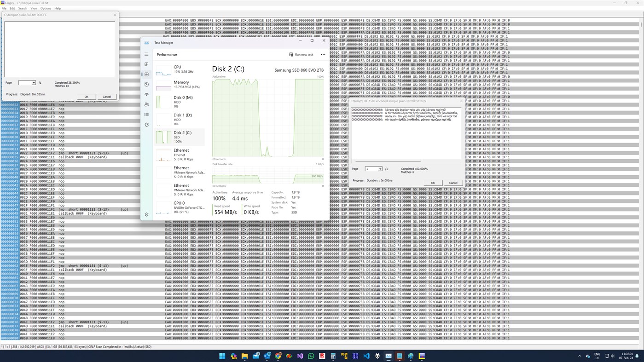Open the clock showing 11:02:01

626,356
